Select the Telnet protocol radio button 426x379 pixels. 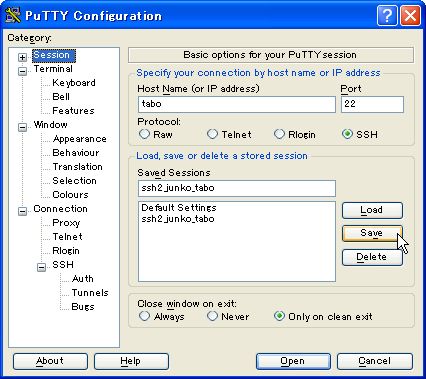click(212, 134)
